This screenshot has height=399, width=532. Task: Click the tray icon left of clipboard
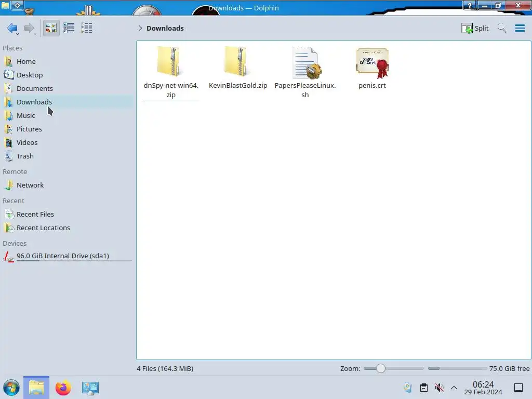(x=408, y=388)
